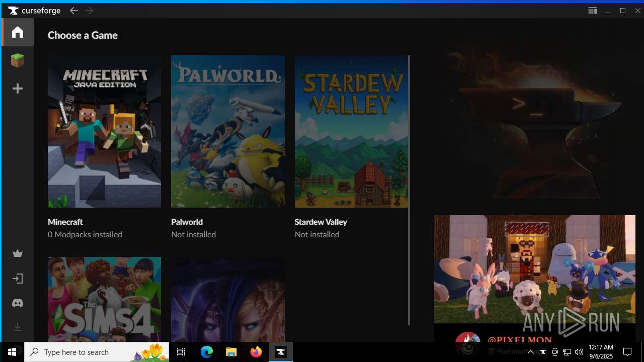Viewport: 644px width, 362px height.
Task: Click the Stardew Valley title text
Action: pyautogui.click(x=321, y=222)
